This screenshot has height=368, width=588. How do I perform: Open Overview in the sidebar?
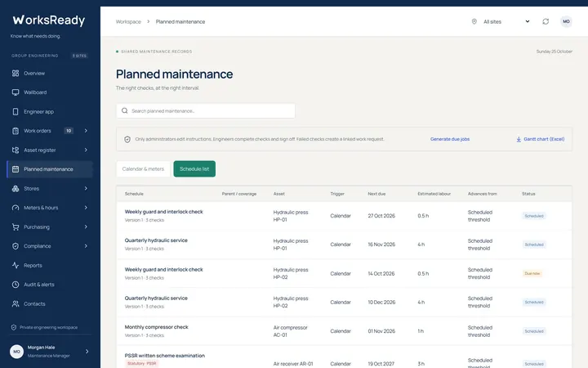(x=50, y=74)
